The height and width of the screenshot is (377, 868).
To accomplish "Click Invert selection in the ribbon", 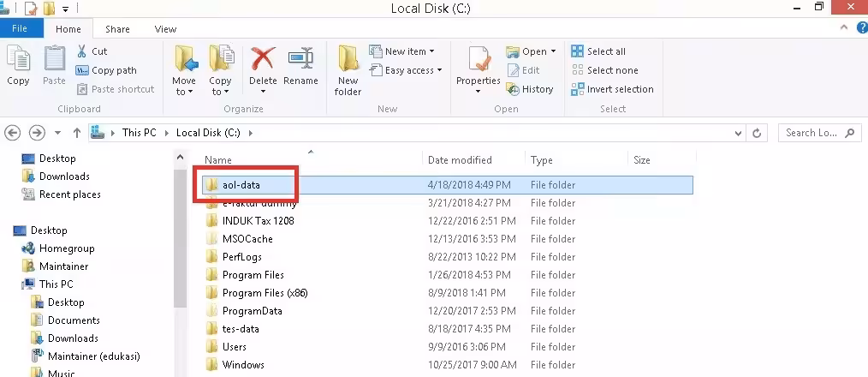I will 612,89.
